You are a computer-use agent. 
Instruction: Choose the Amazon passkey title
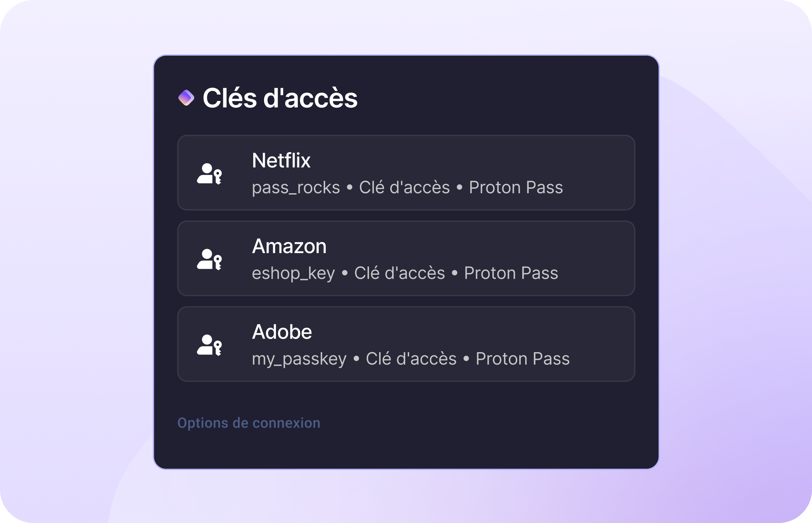pos(289,246)
